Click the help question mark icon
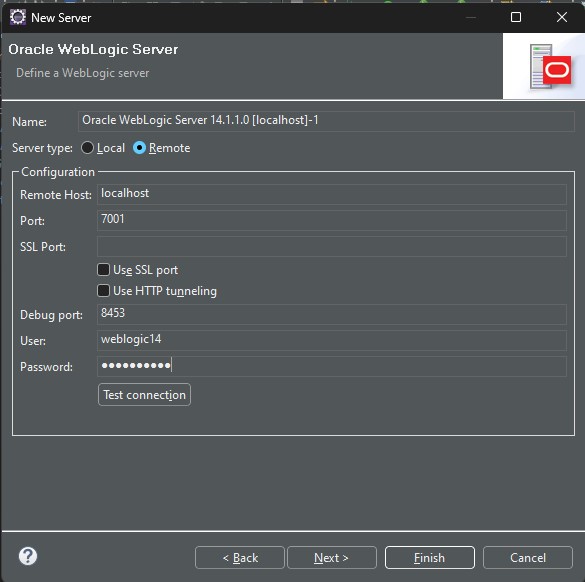 coord(28,556)
